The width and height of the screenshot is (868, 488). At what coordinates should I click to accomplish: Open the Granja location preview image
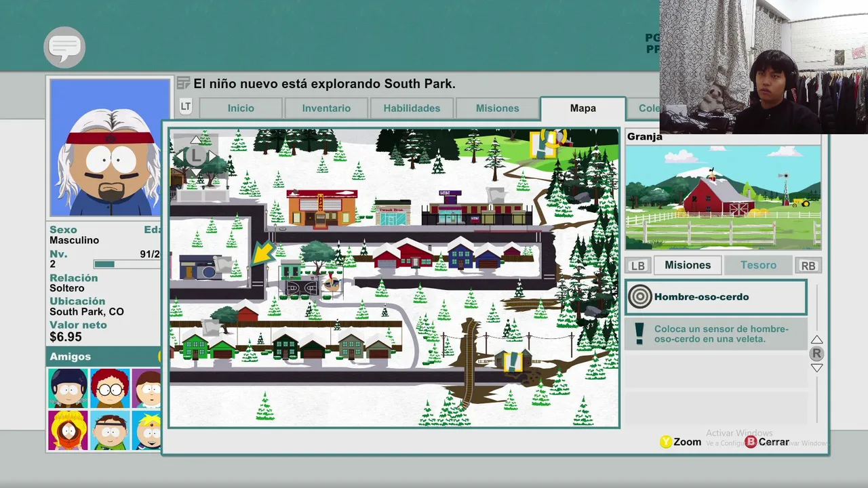(x=723, y=198)
